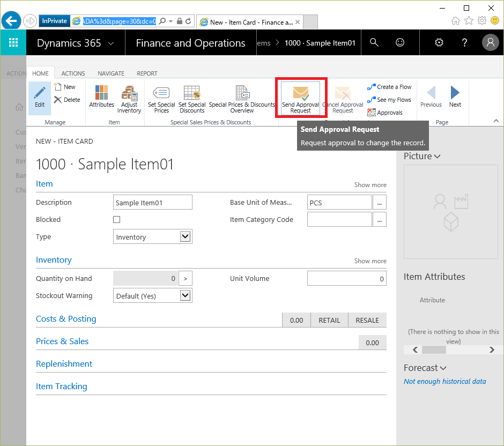The width and height of the screenshot is (504, 446).
Task: Select the New - Item Card browser tab
Action: point(249,22)
